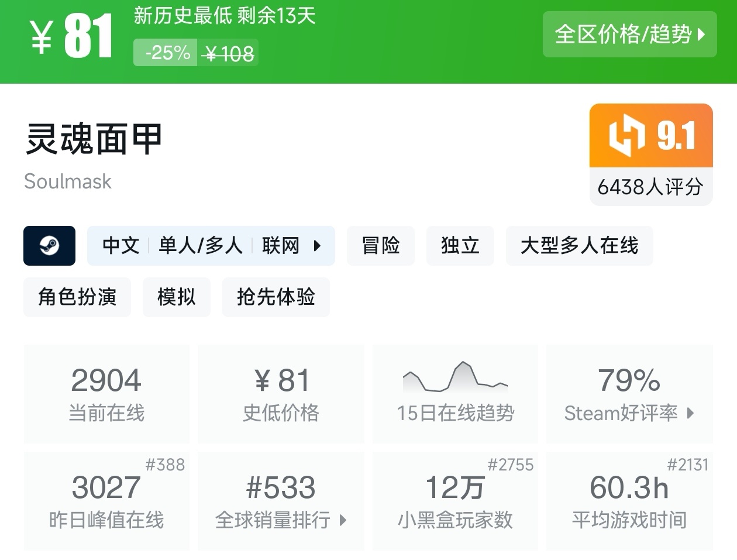Expand the Steam好评率 arrow
This screenshot has height=560, width=737.
coord(690,413)
